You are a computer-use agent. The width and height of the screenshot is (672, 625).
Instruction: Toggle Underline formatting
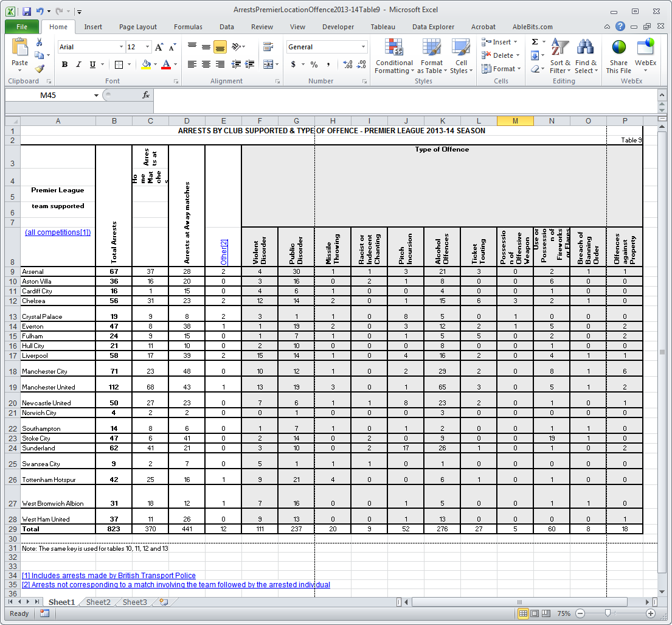[x=92, y=65]
